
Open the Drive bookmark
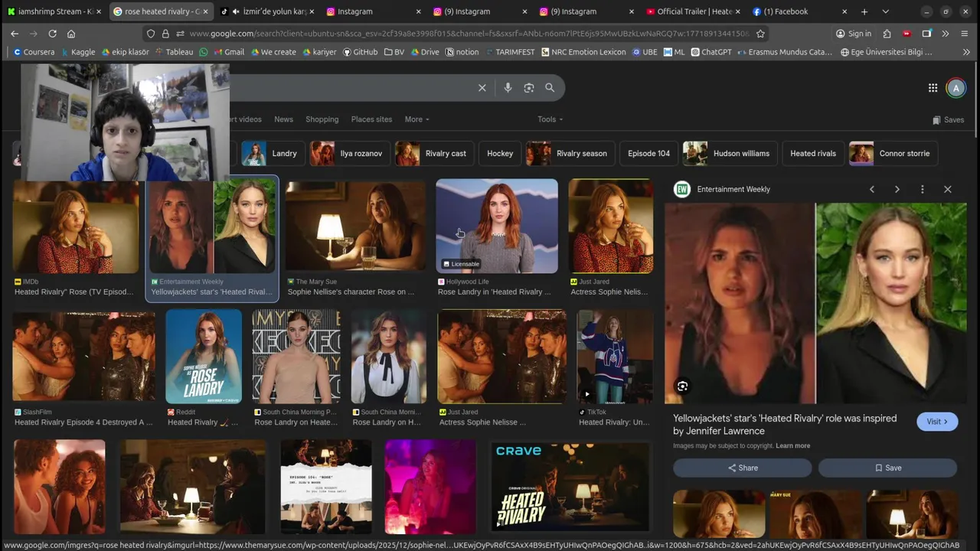[x=424, y=52]
